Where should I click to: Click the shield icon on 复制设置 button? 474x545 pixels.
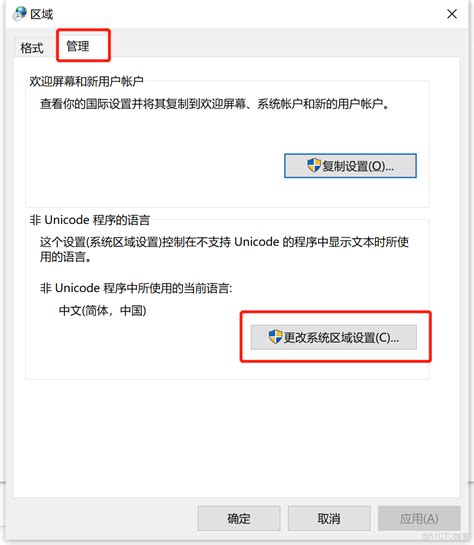click(x=314, y=165)
